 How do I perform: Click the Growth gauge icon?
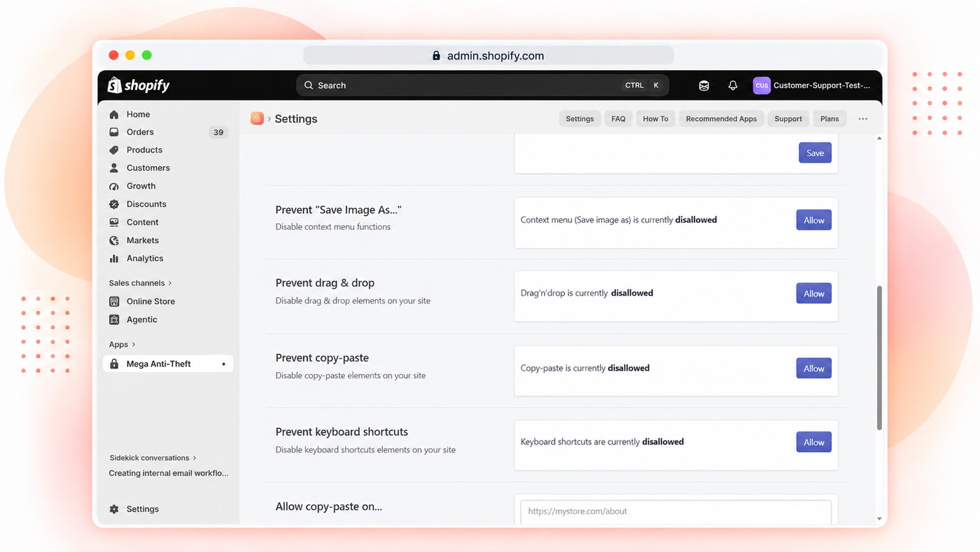tap(114, 186)
